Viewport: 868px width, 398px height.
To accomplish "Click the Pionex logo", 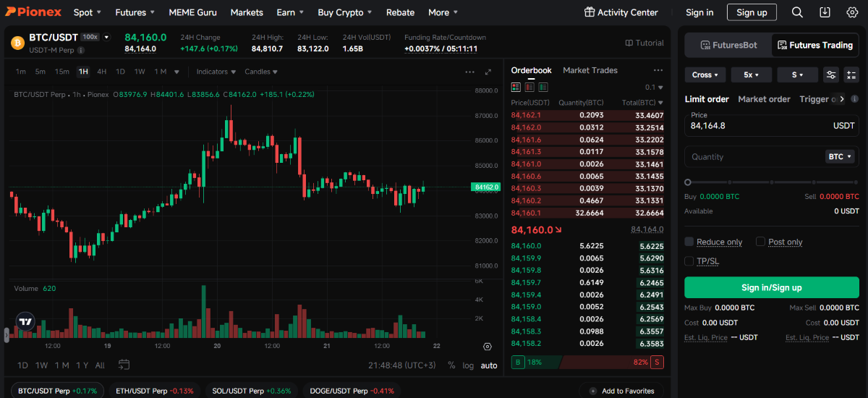I will click(x=33, y=12).
